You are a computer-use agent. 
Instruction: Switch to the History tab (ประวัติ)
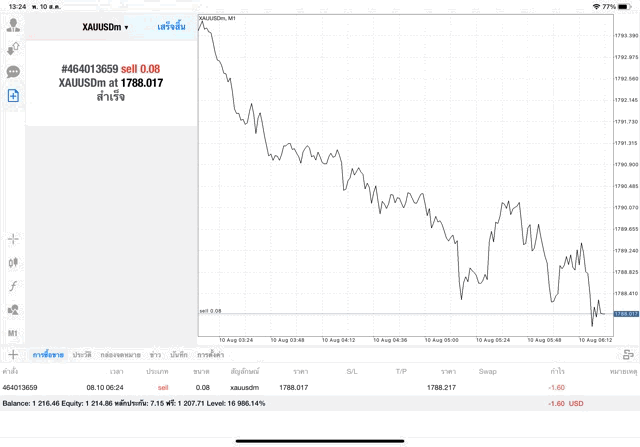pos(82,355)
